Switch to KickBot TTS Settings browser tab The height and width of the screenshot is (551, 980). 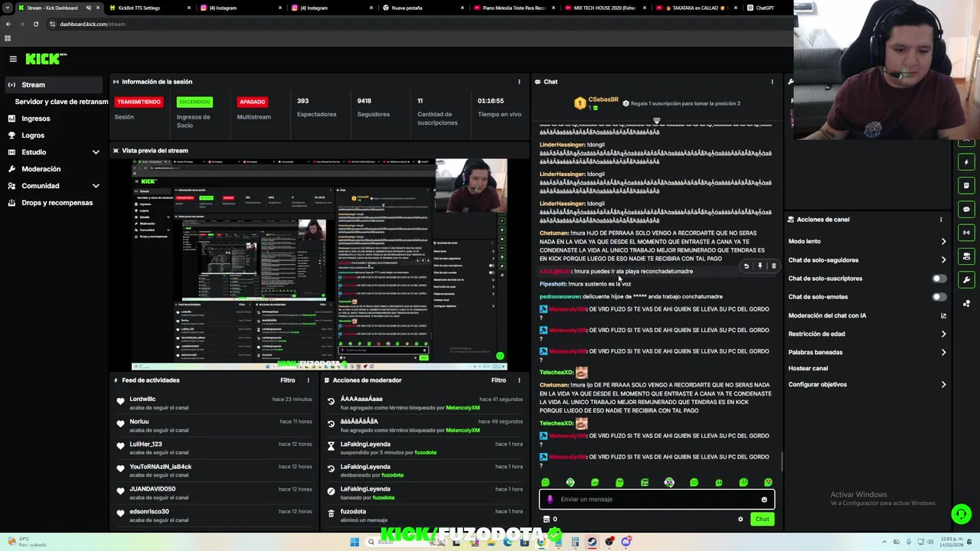[x=151, y=8]
